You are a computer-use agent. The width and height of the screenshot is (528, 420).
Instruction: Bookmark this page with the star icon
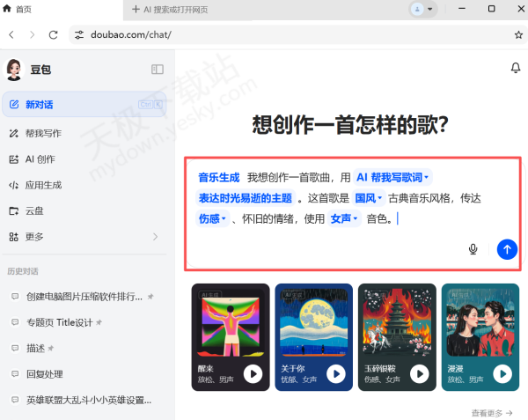coord(518,35)
